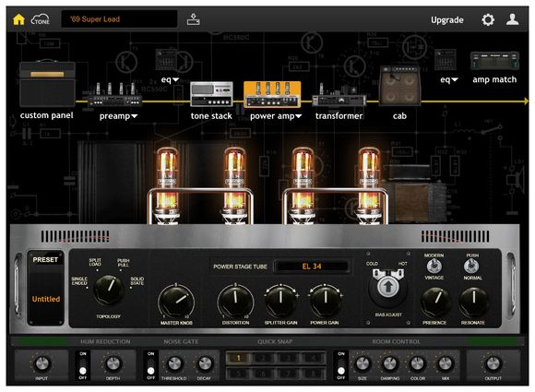The image size is (535, 392).
Task: Click the Room Control Size knob
Action: coord(363,363)
